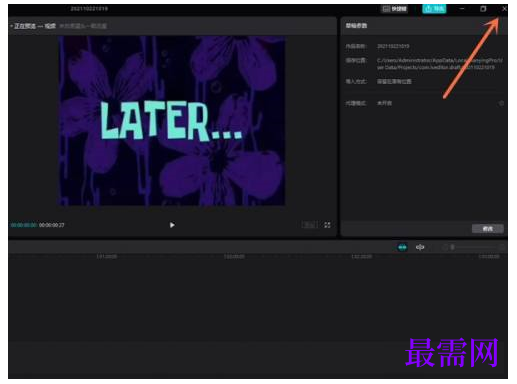Click the timeline ruler time markings
The width and height of the screenshot is (517, 384).
click(x=257, y=256)
